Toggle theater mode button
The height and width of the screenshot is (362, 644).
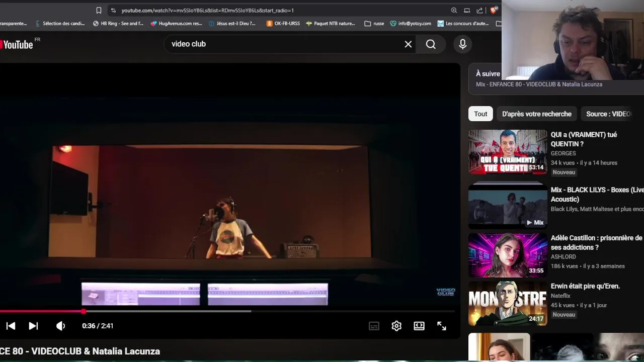(x=419, y=326)
